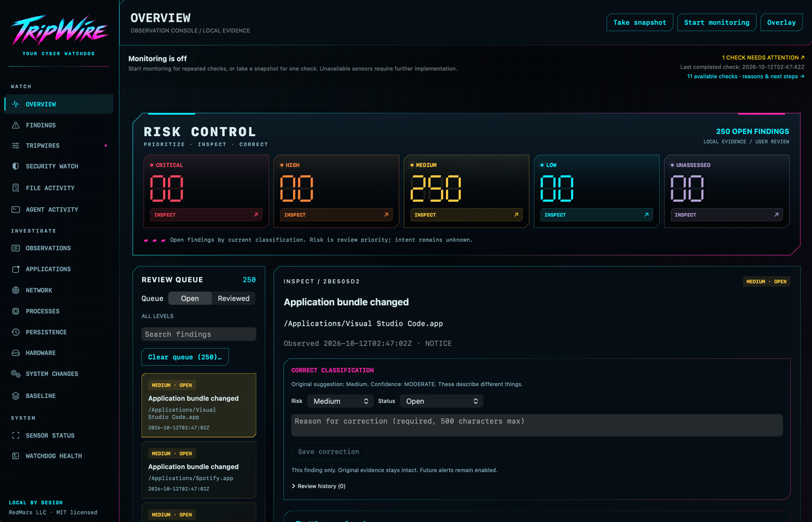Open '11 available checks' reasons link
Viewport: 812px width, 522px height.
[x=746, y=77]
